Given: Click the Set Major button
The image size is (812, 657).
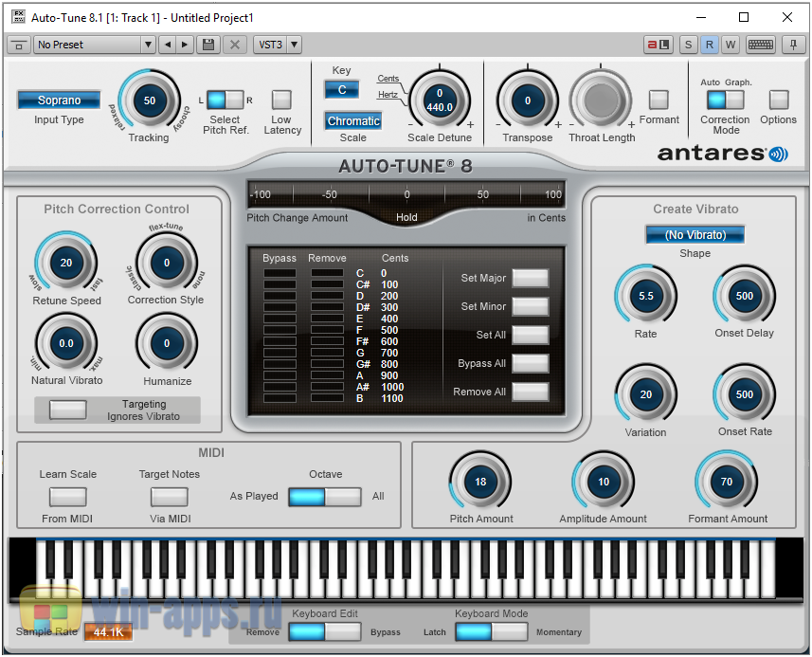Looking at the screenshot, I should 531,278.
